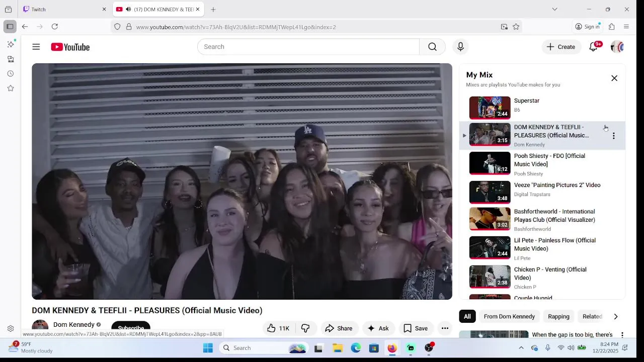Bookmark this page with star icon

click(516, 27)
